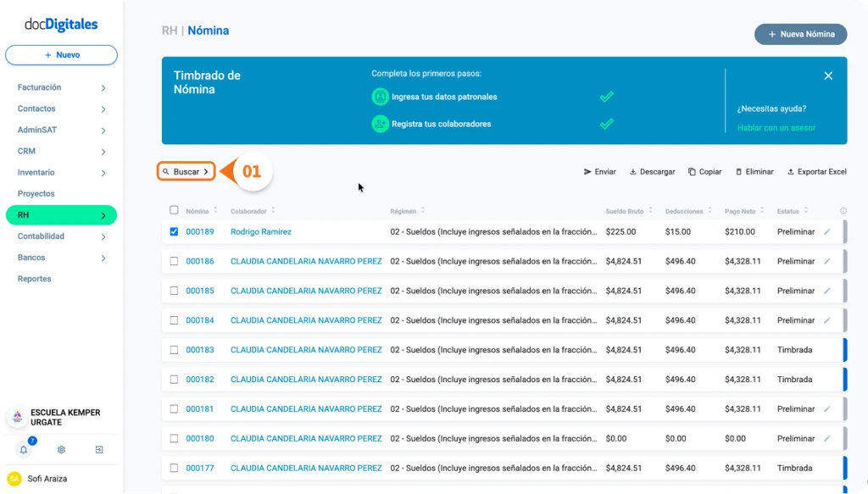The height and width of the screenshot is (494, 868).
Task: Edit payroll 000181 with pencil icon
Action: tap(827, 408)
